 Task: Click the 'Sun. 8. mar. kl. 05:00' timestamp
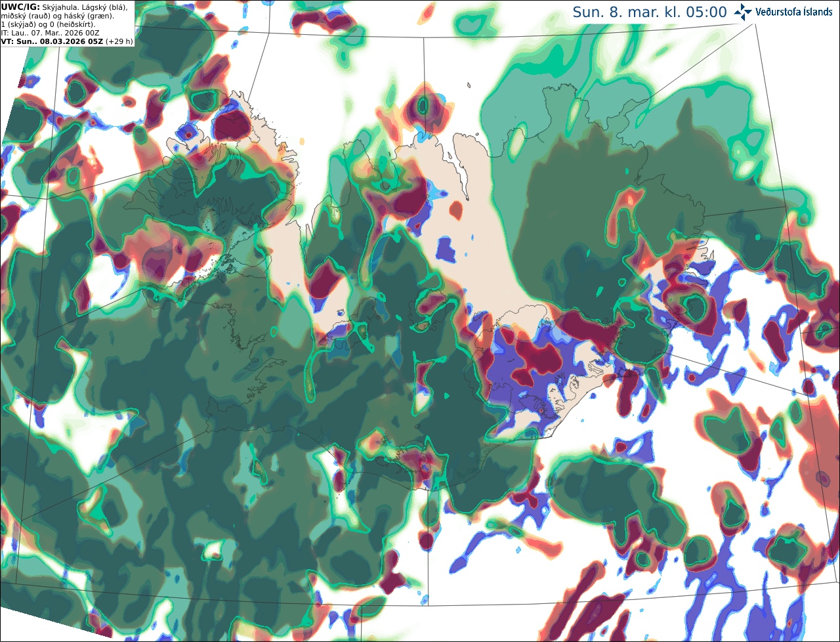coord(650,12)
